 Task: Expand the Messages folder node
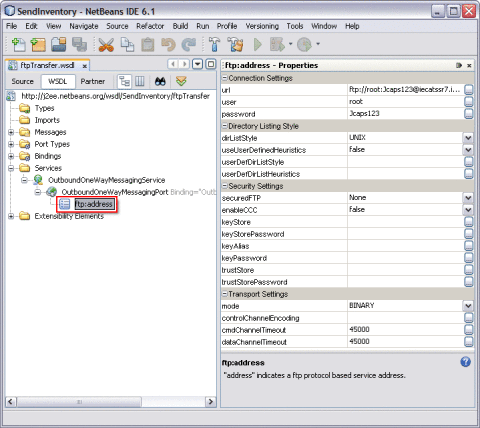(x=11, y=132)
